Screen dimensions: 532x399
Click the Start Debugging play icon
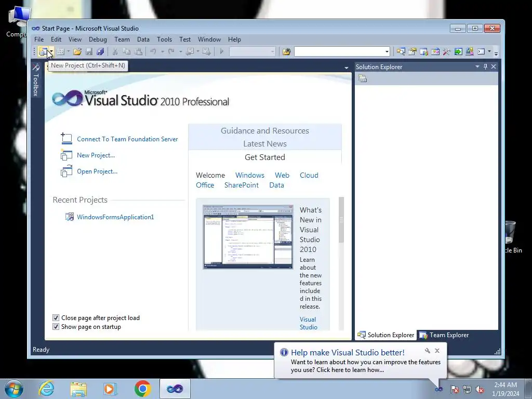[x=221, y=51]
